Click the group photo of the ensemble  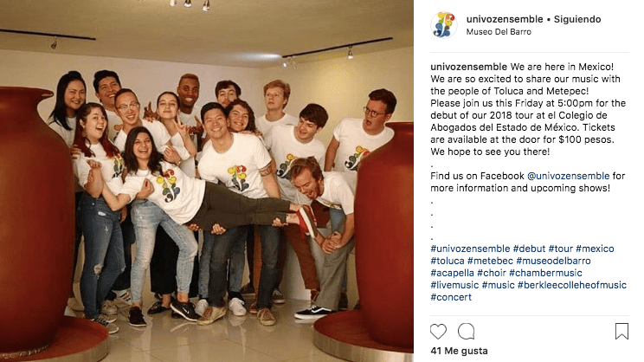click(207, 181)
